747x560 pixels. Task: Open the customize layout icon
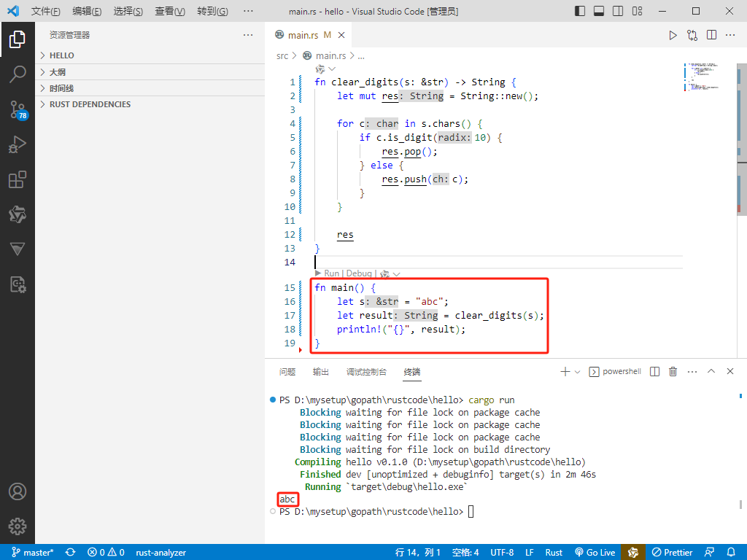637,11
